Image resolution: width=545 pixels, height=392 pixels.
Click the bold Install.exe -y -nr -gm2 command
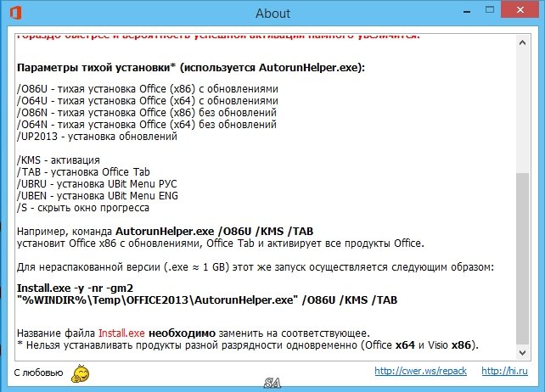click(x=75, y=288)
